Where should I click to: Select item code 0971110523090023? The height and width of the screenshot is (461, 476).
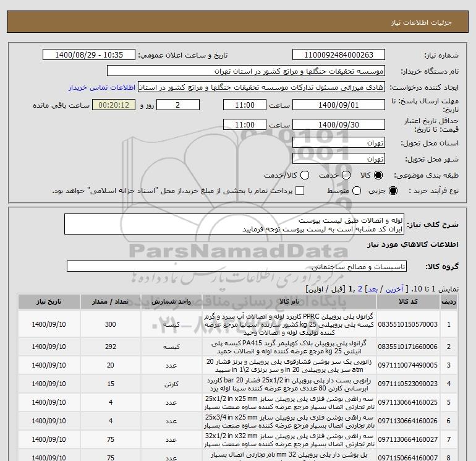click(x=408, y=384)
